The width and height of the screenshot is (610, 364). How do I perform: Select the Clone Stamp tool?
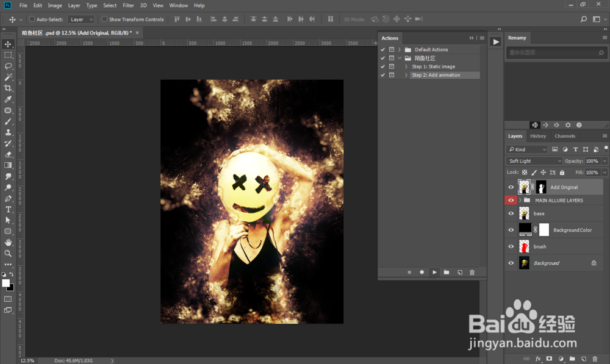(x=8, y=132)
